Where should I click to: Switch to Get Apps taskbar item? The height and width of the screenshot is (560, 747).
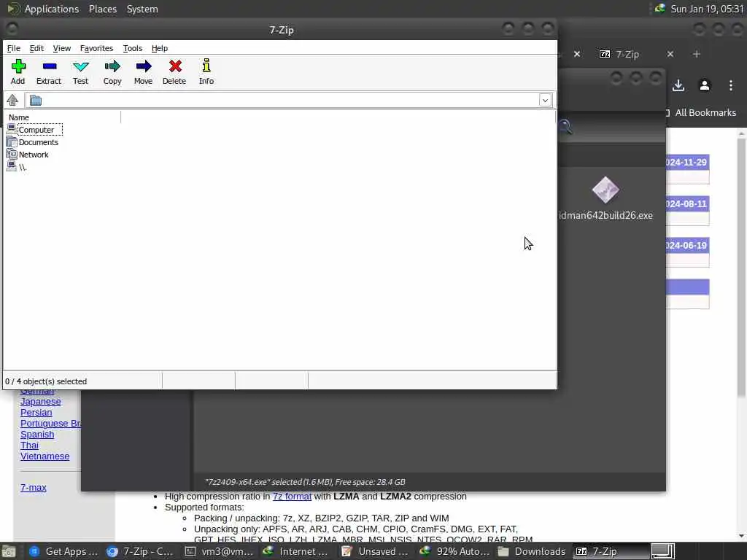(x=63, y=551)
